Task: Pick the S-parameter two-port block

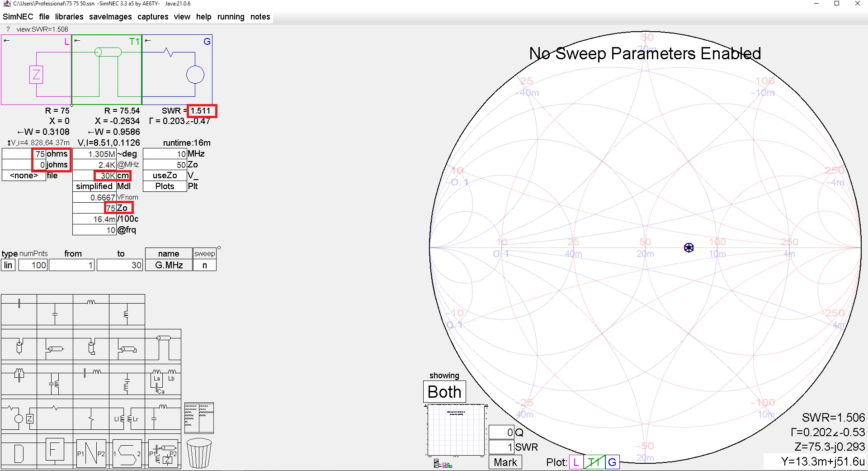Action: (127, 453)
